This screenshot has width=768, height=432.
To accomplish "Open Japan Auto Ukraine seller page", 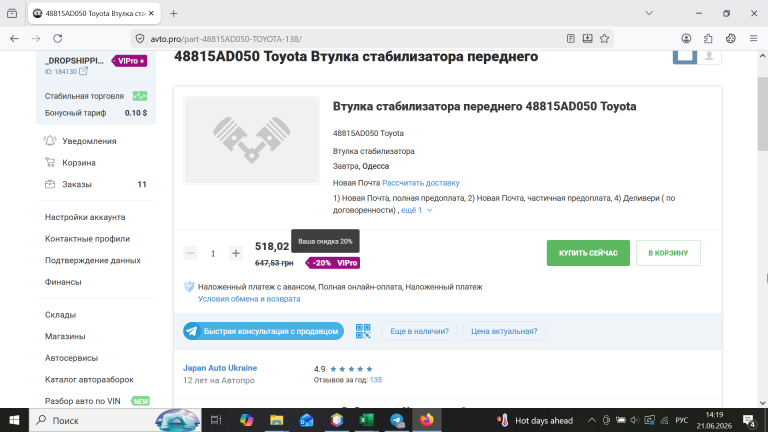I will click(x=220, y=368).
